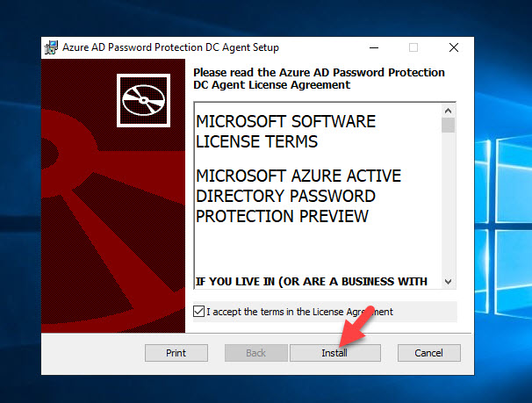This screenshot has height=403, width=532.
Task: Click the greyed-out maximize button
Action: 413,47
